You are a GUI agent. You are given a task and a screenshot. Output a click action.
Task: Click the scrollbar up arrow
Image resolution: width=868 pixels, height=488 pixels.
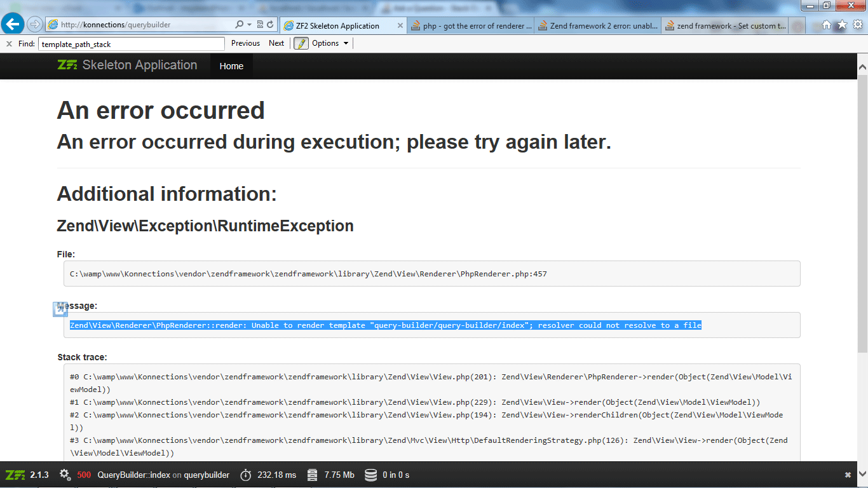tap(862, 66)
